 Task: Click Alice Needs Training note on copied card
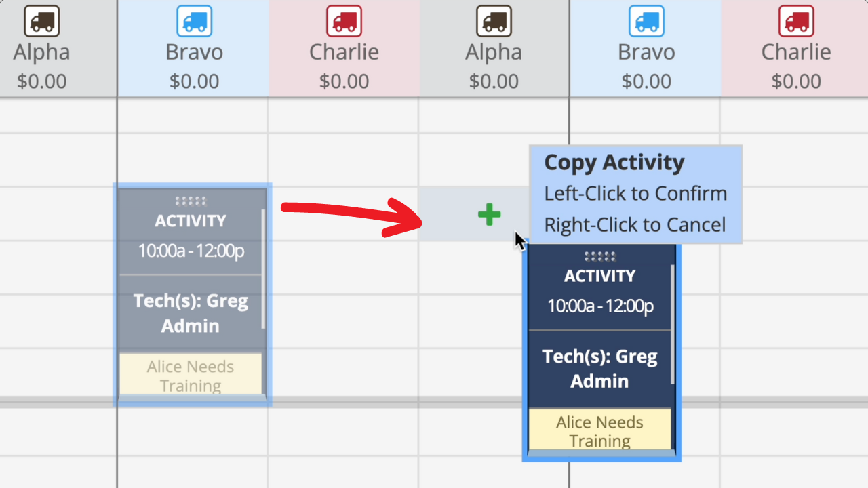(x=599, y=431)
